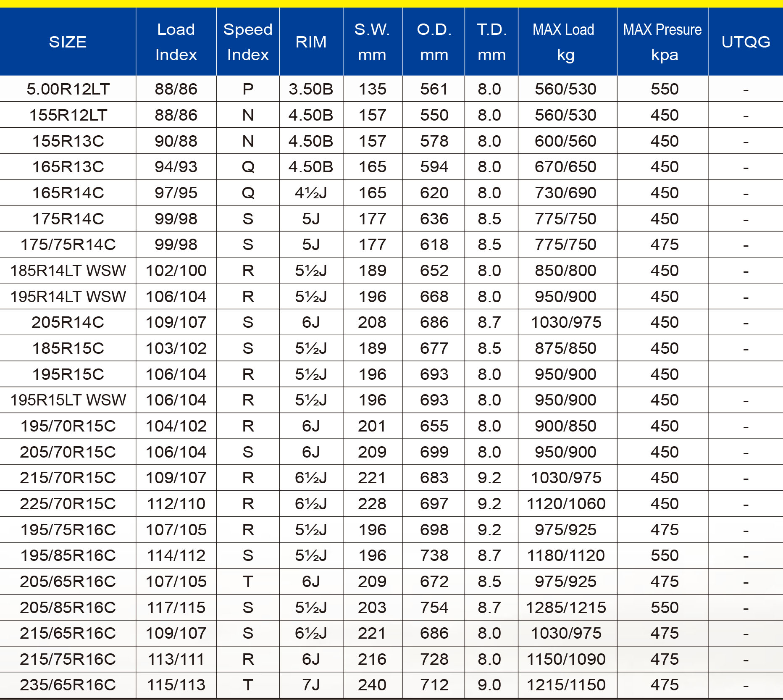Screen dimensions: 783x700
Task: Click max load 1180/1120 cell
Action: 568,555
